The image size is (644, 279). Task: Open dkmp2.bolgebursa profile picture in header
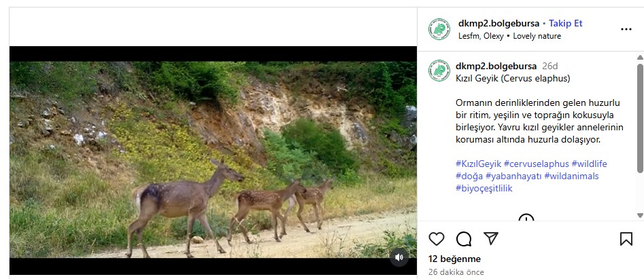[x=439, y=29]
